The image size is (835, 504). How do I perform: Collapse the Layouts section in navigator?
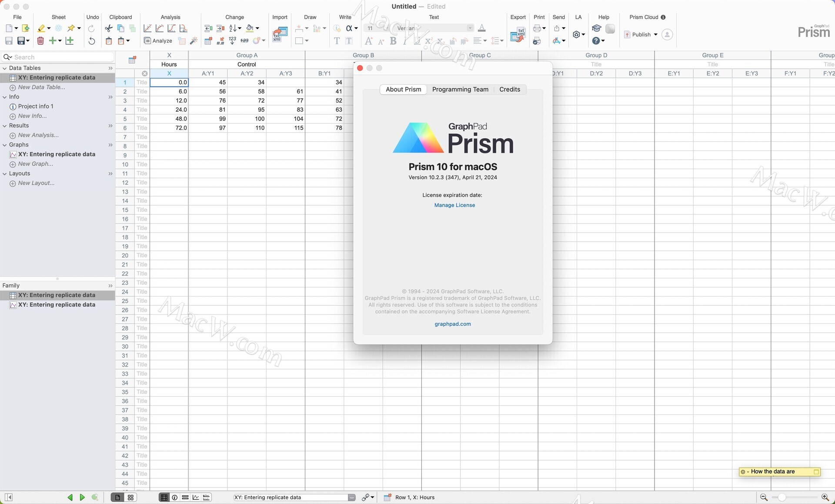point(5,174)
